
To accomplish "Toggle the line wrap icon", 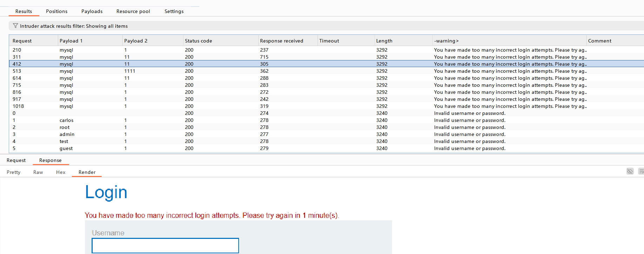I will (641, 171).
